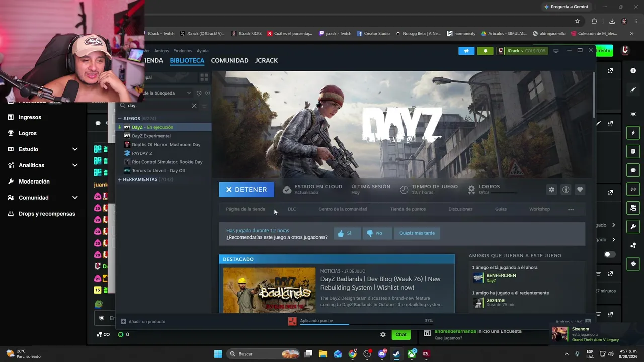Collapse the JUEGOS category

(120, 119)
